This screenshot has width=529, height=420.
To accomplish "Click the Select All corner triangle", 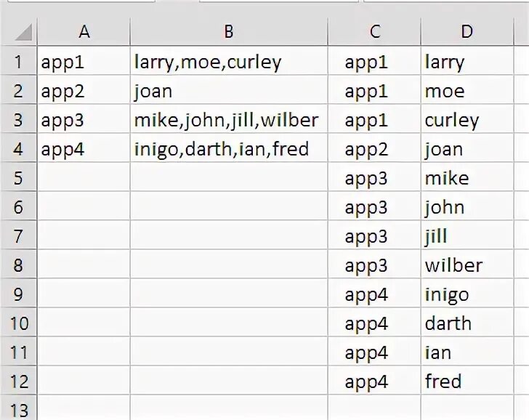I will tap(23, 33).
